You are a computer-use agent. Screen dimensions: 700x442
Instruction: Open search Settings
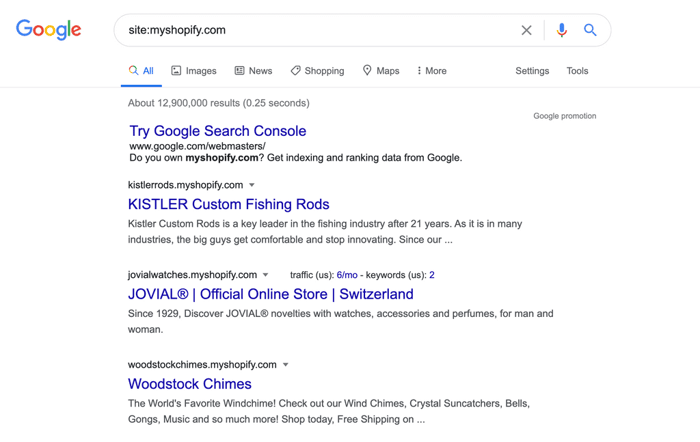coord(532,71)
